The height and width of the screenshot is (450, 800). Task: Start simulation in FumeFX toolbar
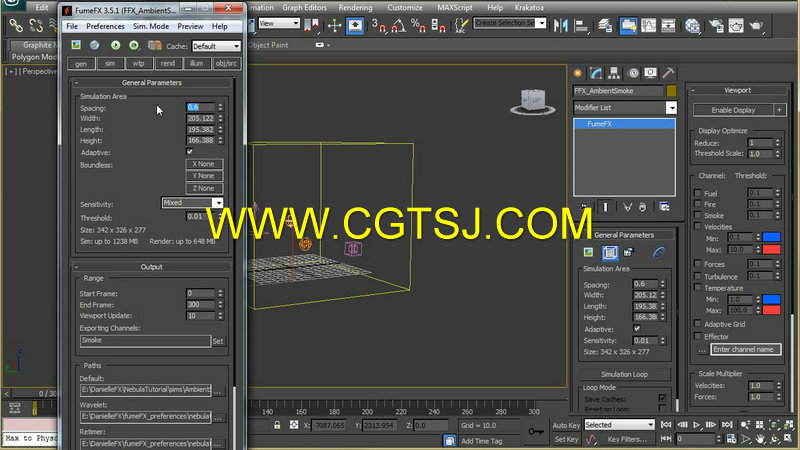(116, 45)
